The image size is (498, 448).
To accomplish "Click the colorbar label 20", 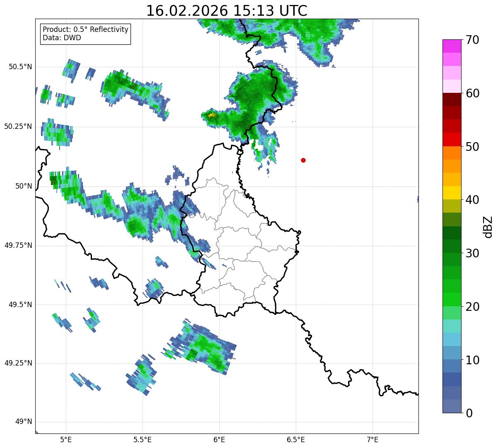I will 472,307.
